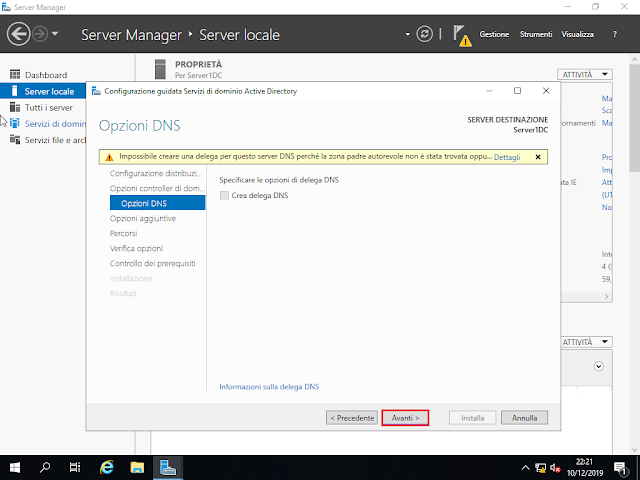Open the Dettagli link in warning bar
This screenshot has width=640, height=480.
[507, 157]
